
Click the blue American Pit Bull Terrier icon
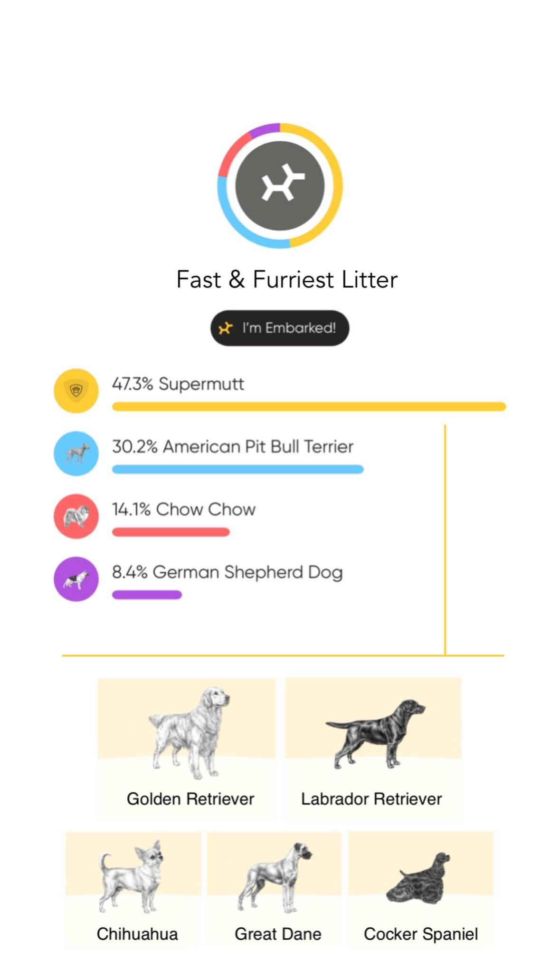point(76,453)
